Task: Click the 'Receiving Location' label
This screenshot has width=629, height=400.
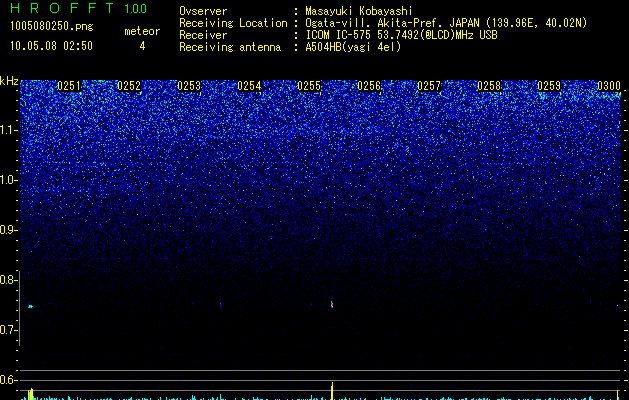Action: coord(233,23)
